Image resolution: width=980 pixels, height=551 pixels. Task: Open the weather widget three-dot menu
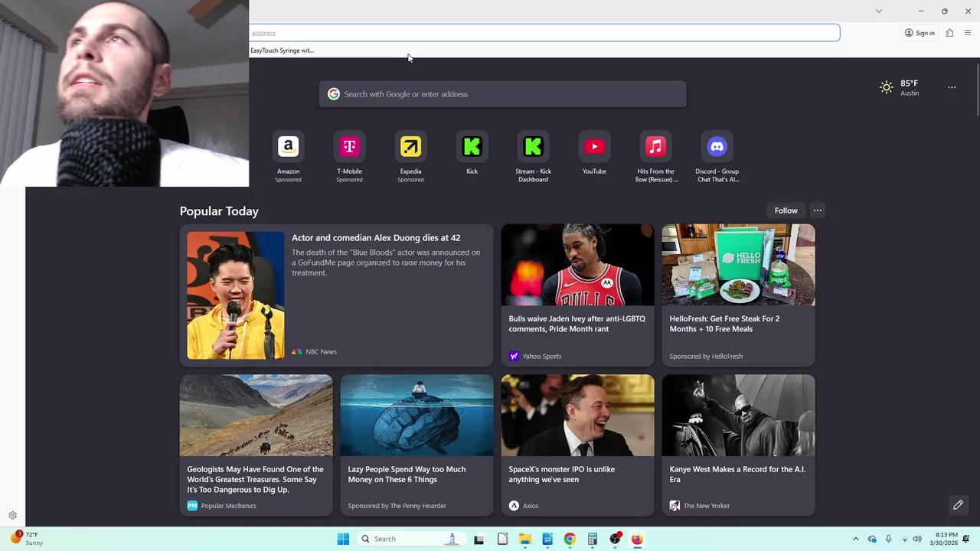pyautogui.click(x=952, y=87)
